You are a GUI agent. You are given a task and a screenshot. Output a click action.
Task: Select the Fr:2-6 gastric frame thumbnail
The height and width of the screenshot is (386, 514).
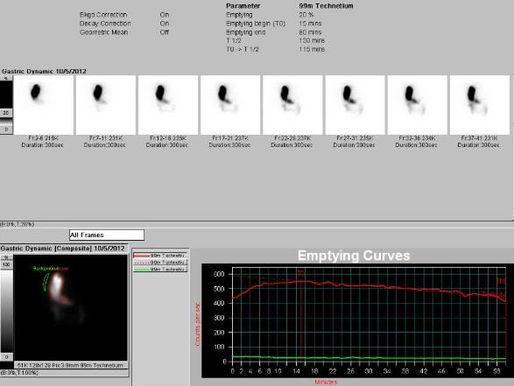[x=43, y=105]
